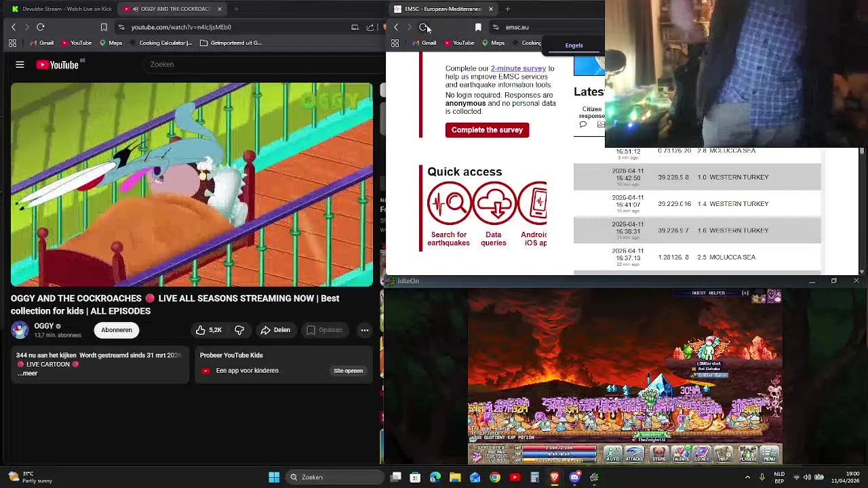Close the Oggy YouTube tab

[220, 9]
